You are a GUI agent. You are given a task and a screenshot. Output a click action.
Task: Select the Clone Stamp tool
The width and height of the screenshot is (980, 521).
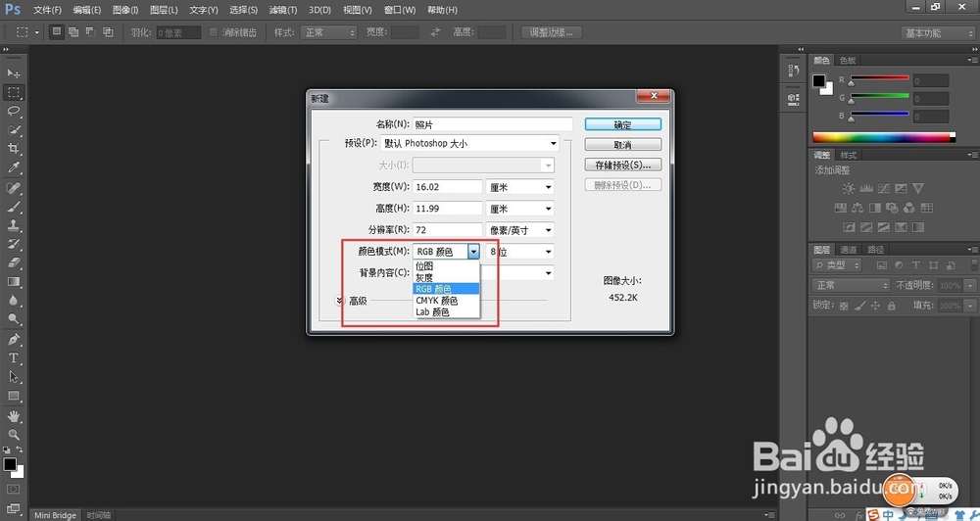[x=13, y=225]
